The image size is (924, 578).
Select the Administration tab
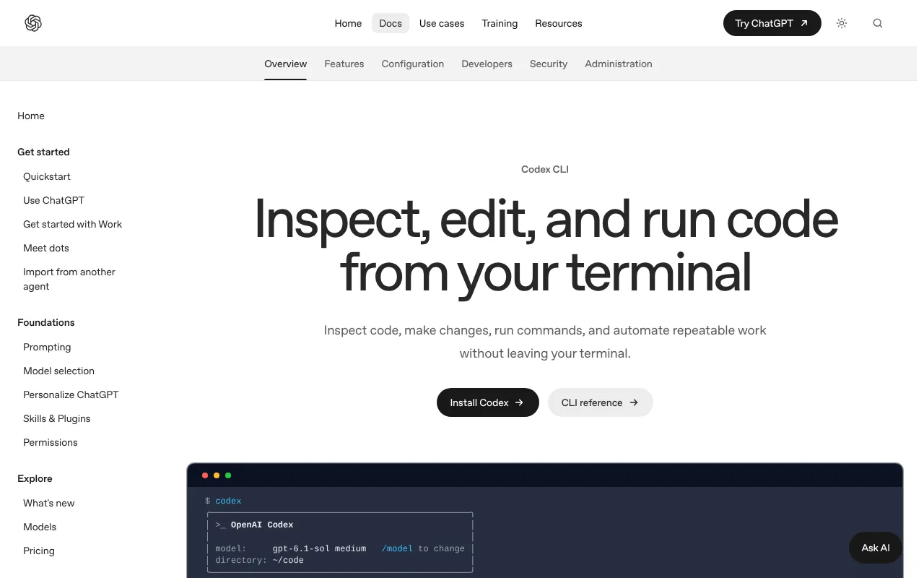[619, 64]
